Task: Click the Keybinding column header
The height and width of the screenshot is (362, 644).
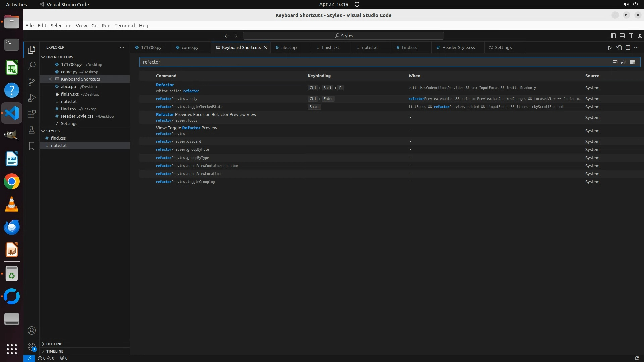Action: click(x=319, y=76)
